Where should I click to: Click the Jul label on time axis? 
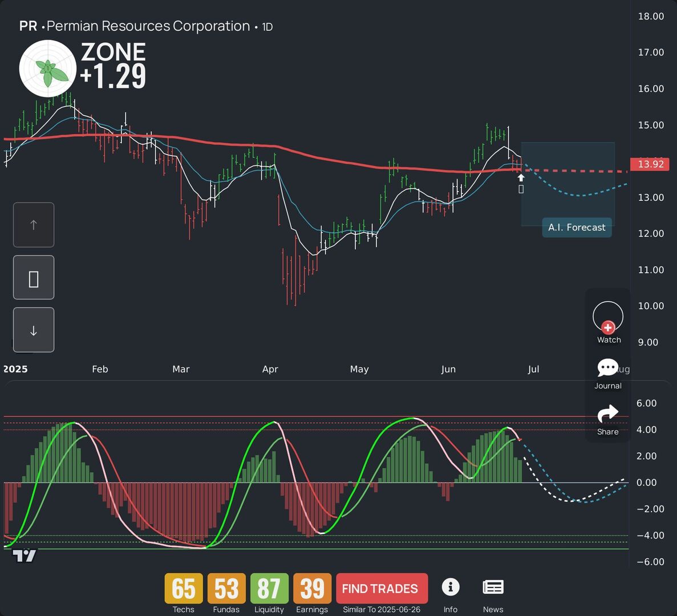(x=533, y=369)
